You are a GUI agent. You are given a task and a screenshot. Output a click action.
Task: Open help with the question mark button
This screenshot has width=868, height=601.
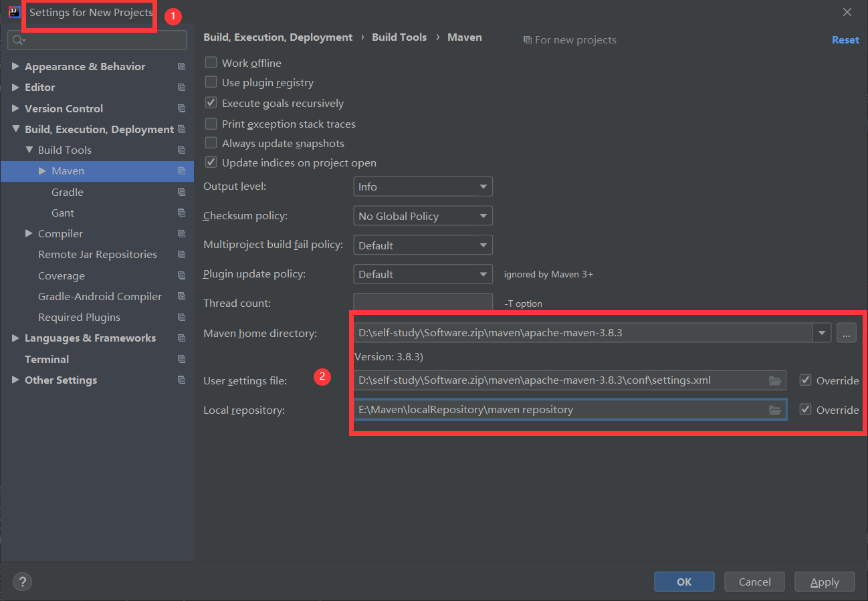23,582
